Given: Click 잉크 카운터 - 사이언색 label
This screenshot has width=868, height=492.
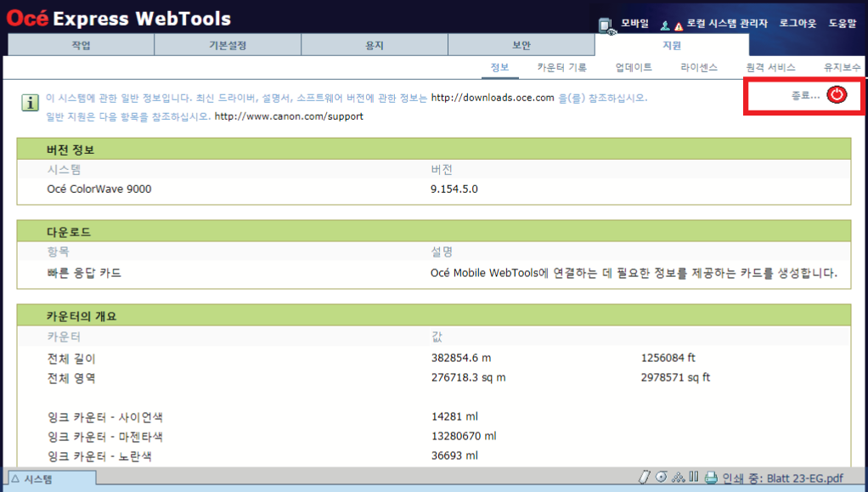Looking at the screenshot, I should pos(105,417).
